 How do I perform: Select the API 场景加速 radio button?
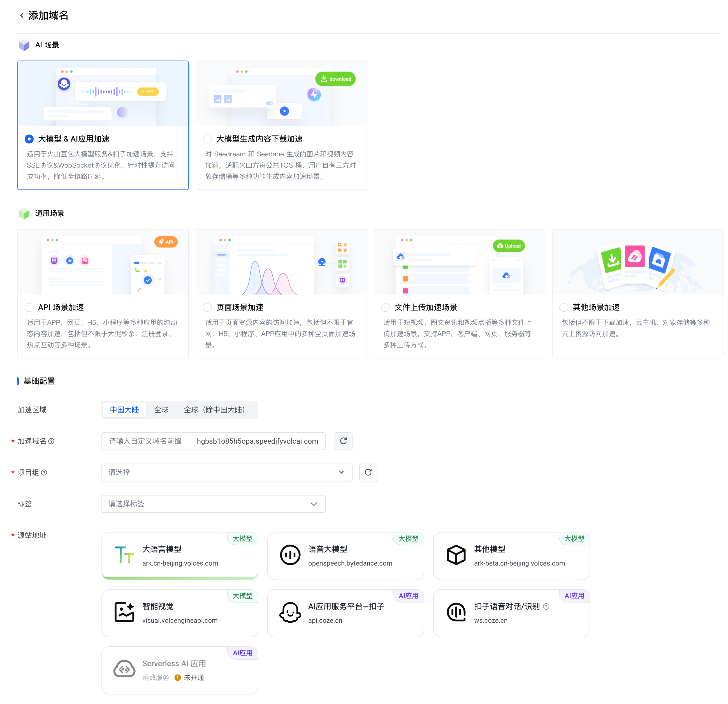coord(29,307)
